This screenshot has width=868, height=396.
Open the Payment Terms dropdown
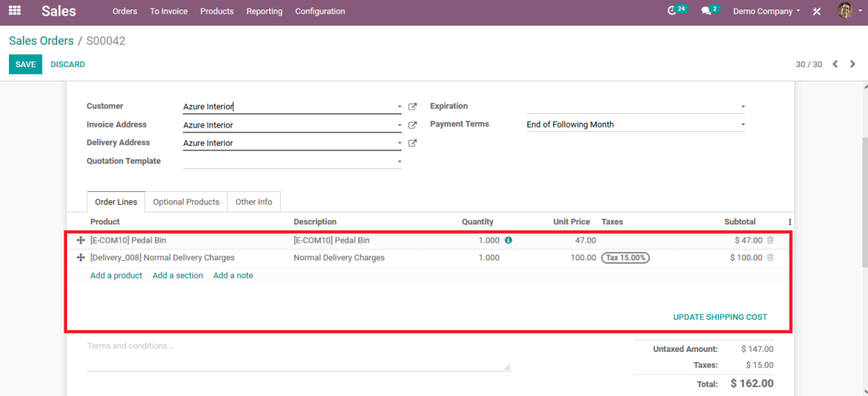click(742, 124)
